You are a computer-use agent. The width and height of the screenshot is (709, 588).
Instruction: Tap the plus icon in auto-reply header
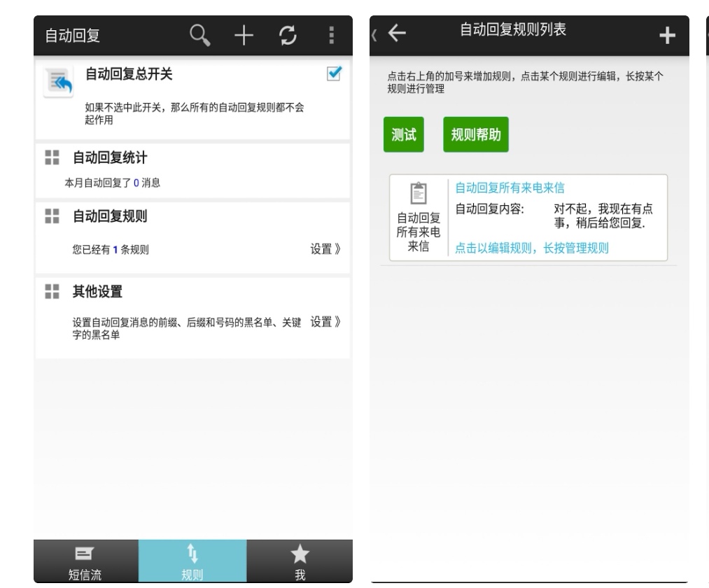pos(243,36)
